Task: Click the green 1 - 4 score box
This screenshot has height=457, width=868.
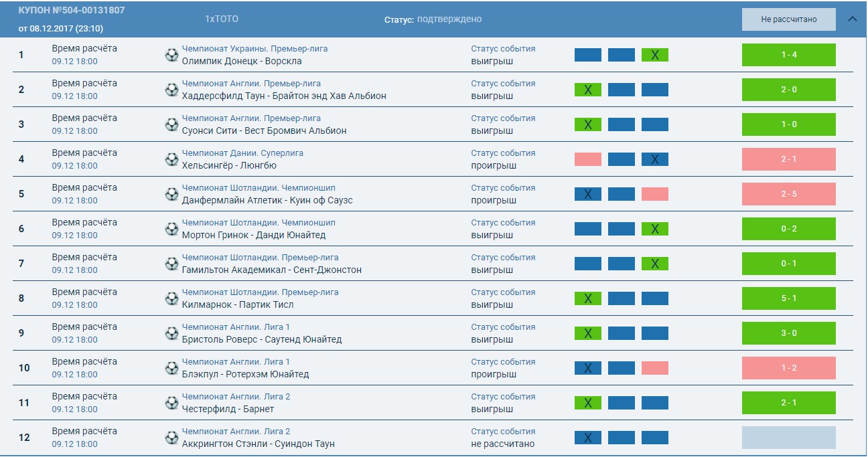Action: coord(788,55)
